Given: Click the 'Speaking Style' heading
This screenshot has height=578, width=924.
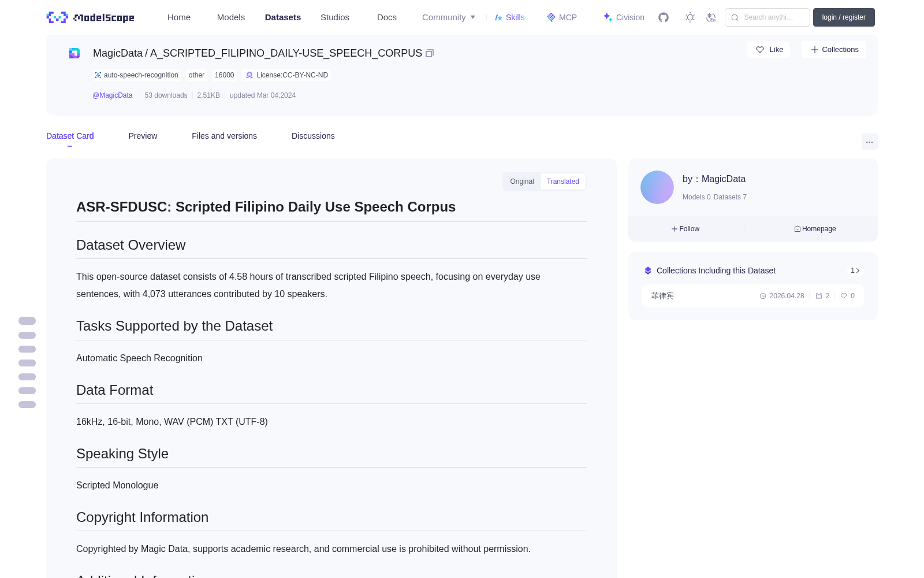Looking at the screenshot, I should coord(122,454).
